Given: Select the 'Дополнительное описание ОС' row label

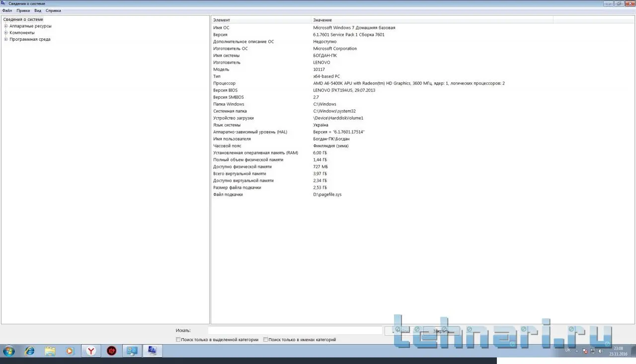Looking at the screenshot, I should (x=243, y=42).
